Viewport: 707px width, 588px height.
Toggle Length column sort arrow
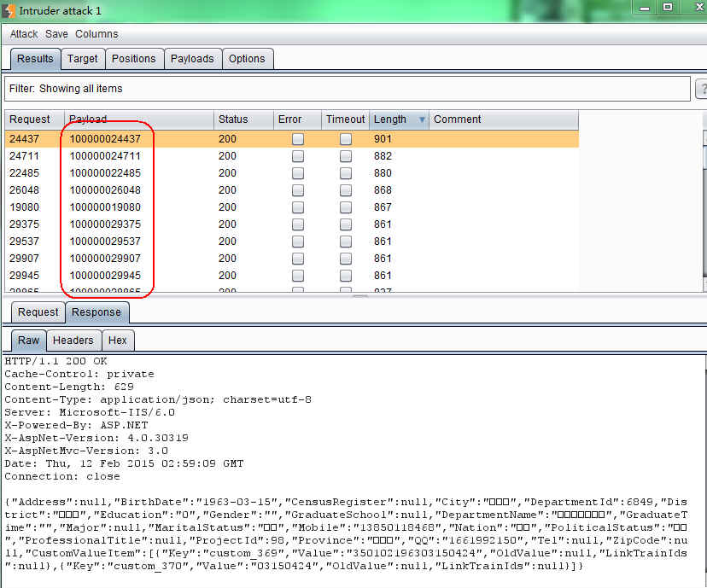click(422, 119)
